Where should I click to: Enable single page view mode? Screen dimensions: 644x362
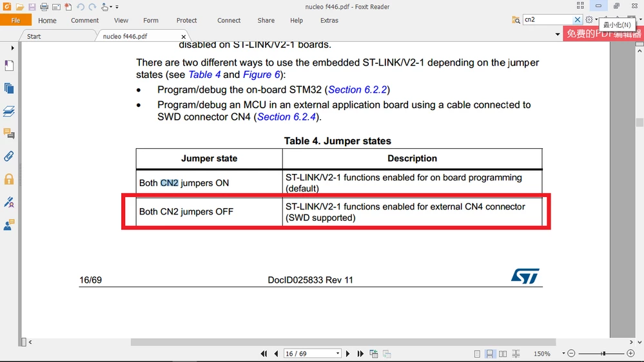[477, 354]
